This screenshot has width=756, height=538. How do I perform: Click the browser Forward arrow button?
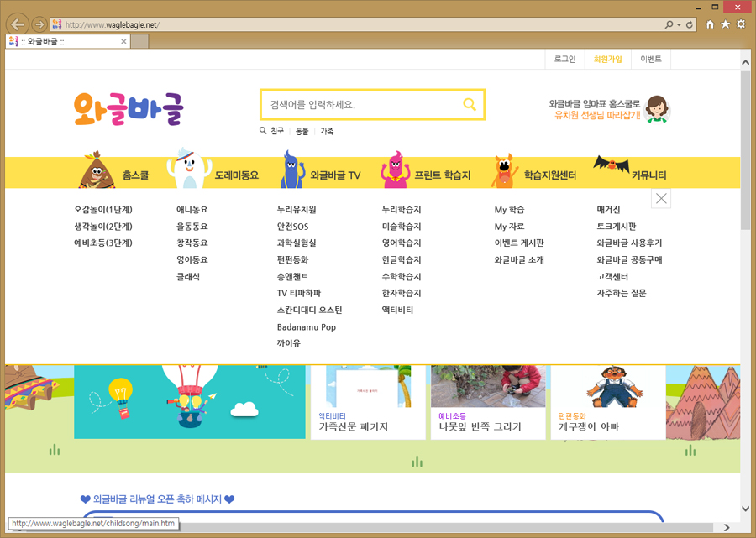[x=39, y=24]
